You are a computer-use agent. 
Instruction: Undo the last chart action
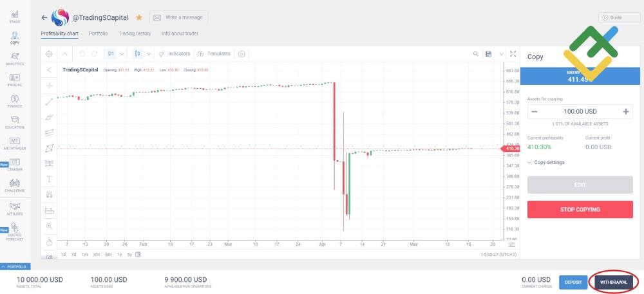click(82, 53)
